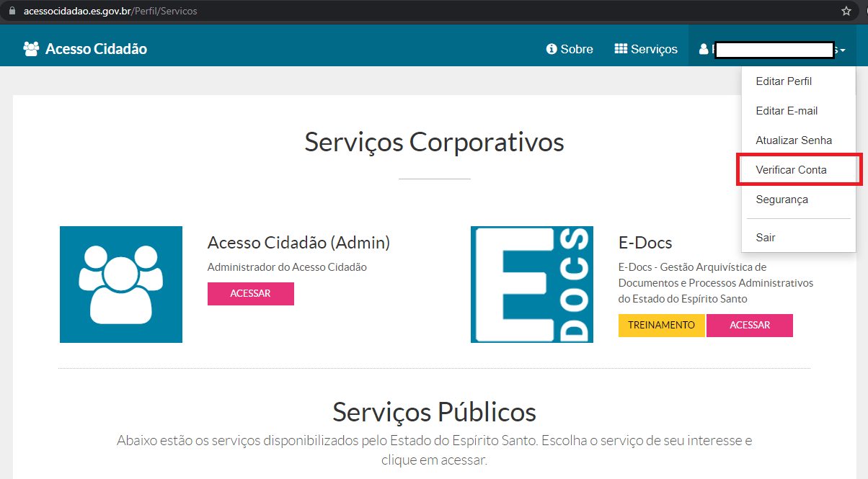Click the user profile icon in navbar
868x479 pixels.
[x=704, y=49]
